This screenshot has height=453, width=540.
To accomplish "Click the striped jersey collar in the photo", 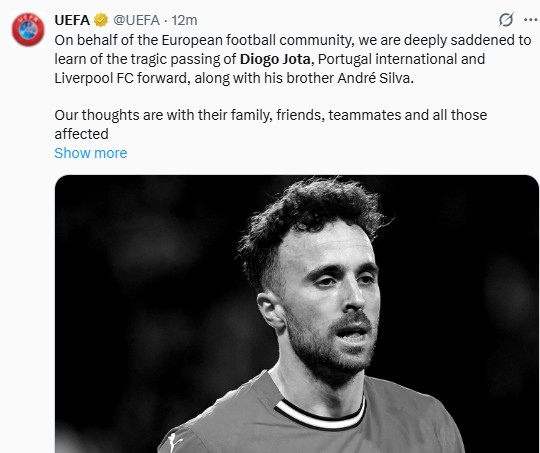I will tap(320, 413).
